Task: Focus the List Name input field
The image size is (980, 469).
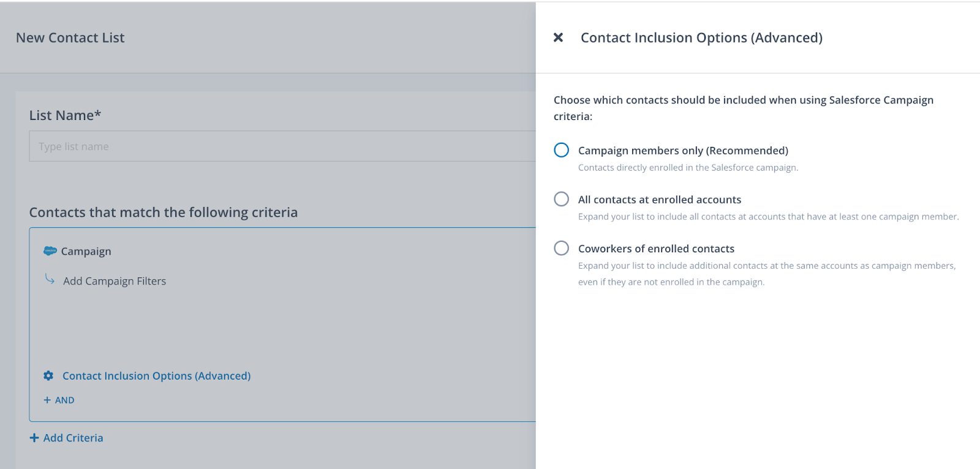Action: [282, 146]
